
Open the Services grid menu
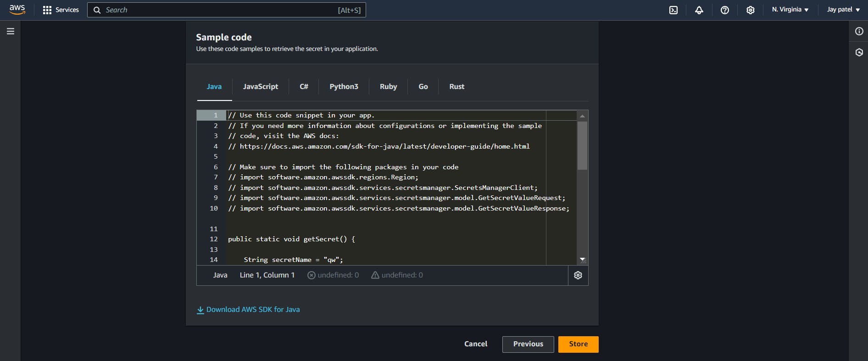click(x=47, y=10)
